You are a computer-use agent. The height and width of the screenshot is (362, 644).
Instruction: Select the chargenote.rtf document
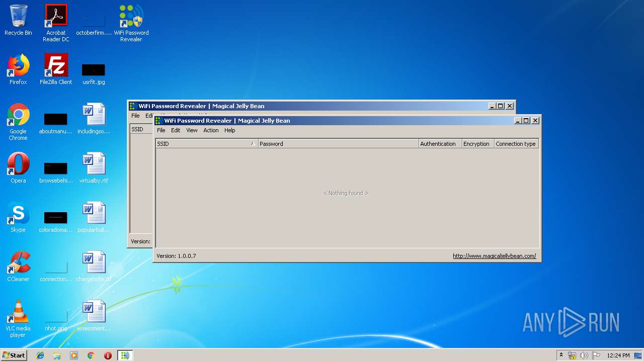pos(94,266)
